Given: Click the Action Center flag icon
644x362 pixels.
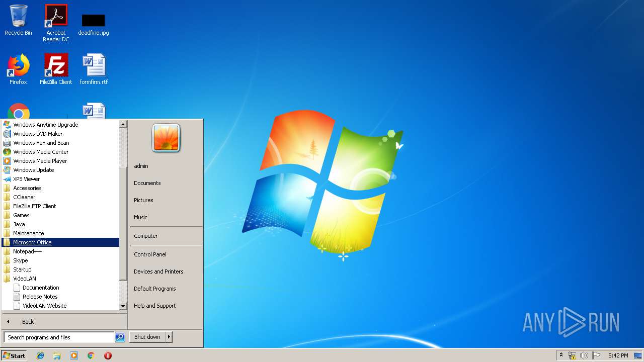Looking at the screenshot, I should pos(596,355).
